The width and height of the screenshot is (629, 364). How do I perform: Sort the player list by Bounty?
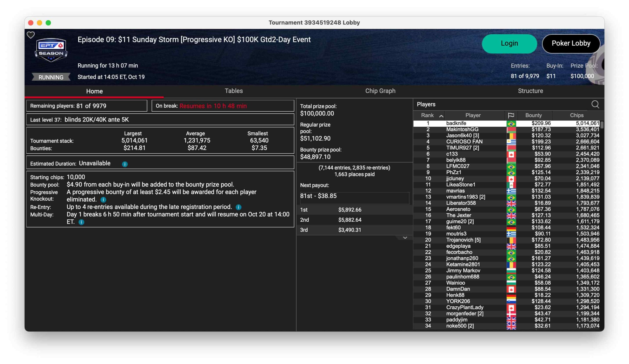point(533,115)
